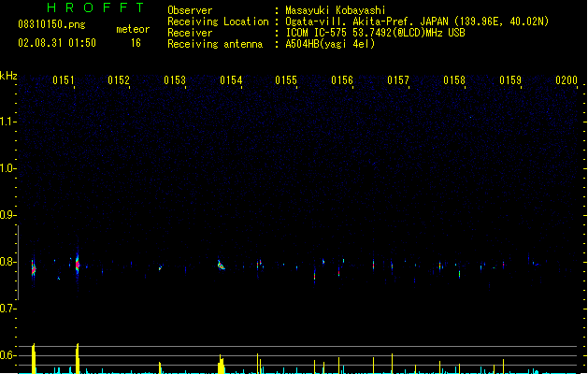Click the 1.1 kHz axis label
Screen dimensions: 588x374
point(7,122)
